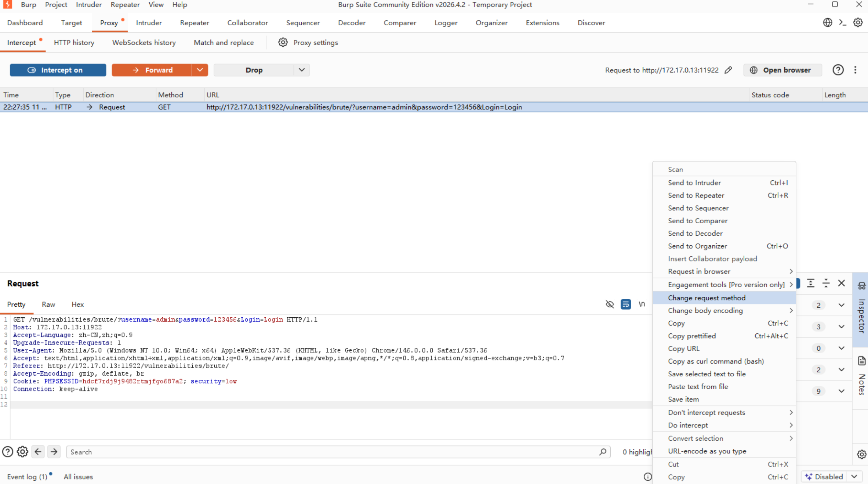Toggle line wrap icon in request editor
This screenshot has width=868, height=484.
(x=626, y=304)
